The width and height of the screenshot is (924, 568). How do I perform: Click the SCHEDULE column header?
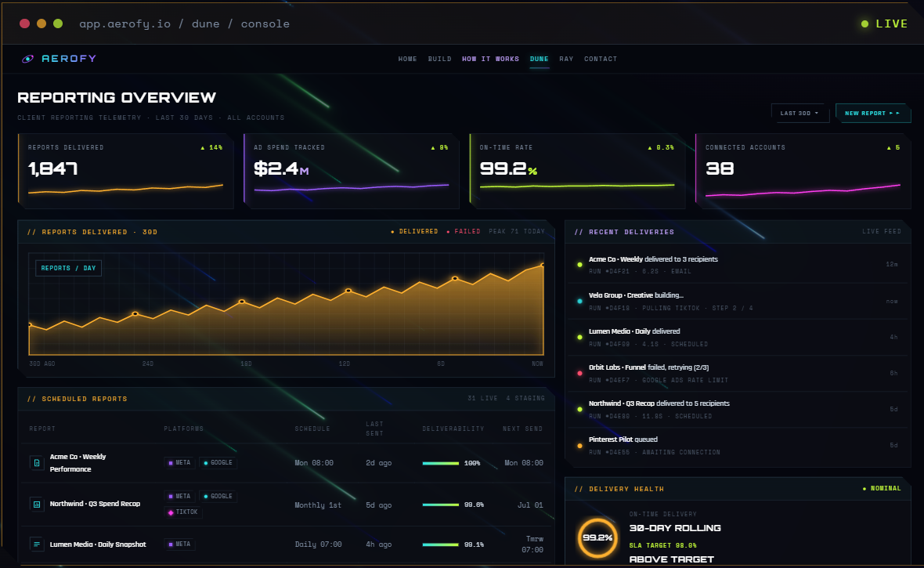[x=312, y=429]
